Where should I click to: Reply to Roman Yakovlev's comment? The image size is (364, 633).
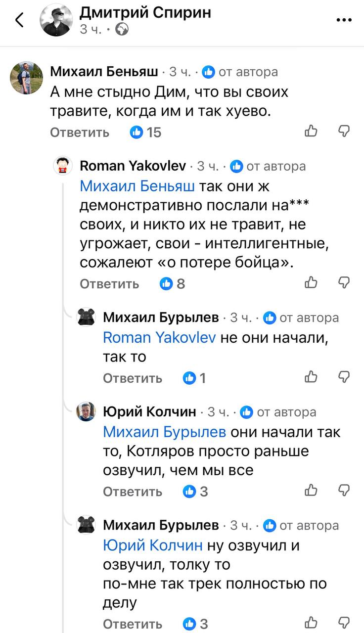pos(109,284)
